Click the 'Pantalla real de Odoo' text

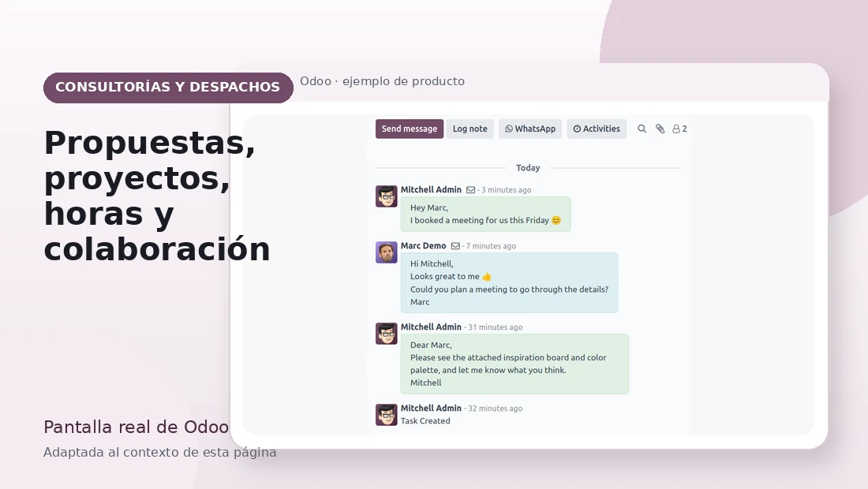pyautogui.click(x=136, y=427)
